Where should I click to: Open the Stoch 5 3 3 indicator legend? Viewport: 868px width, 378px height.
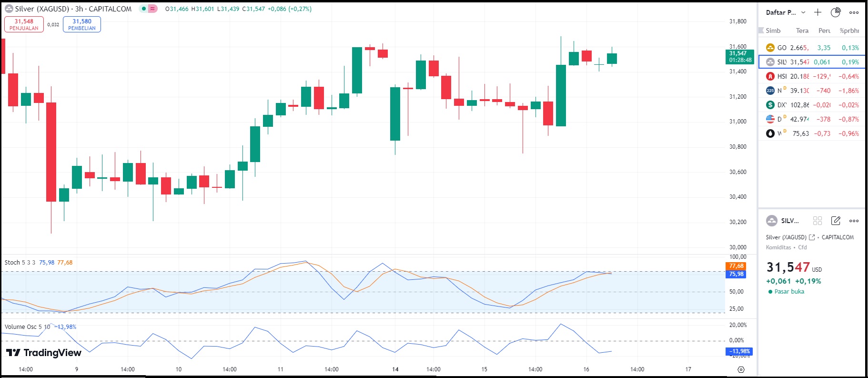20,263
